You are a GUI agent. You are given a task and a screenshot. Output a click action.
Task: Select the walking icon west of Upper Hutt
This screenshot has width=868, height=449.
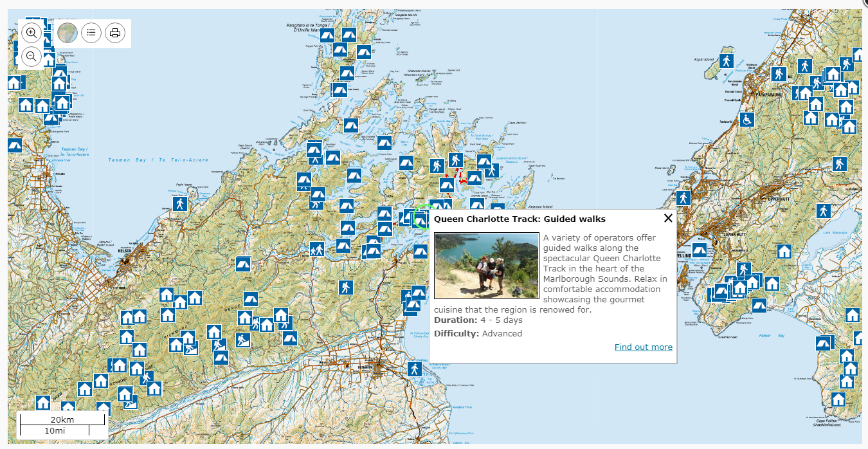click(x=683, y=198)
